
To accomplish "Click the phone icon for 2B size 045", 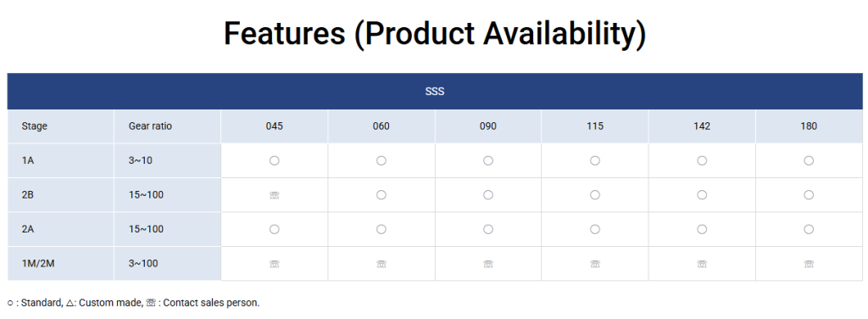I will tap(274, 195).
